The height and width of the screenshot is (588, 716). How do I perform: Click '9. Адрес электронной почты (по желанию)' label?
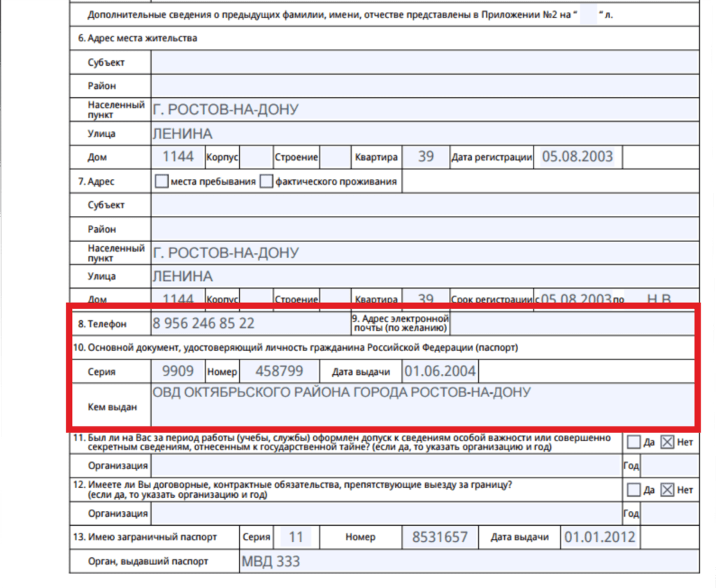pyautogui.click(x=401, y=323)
